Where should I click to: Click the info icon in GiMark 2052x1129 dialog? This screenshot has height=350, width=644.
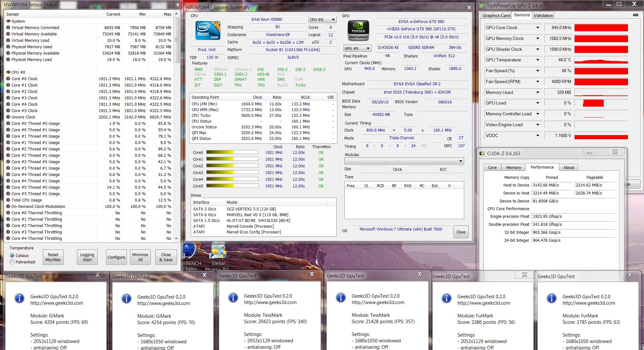(19, 298)
